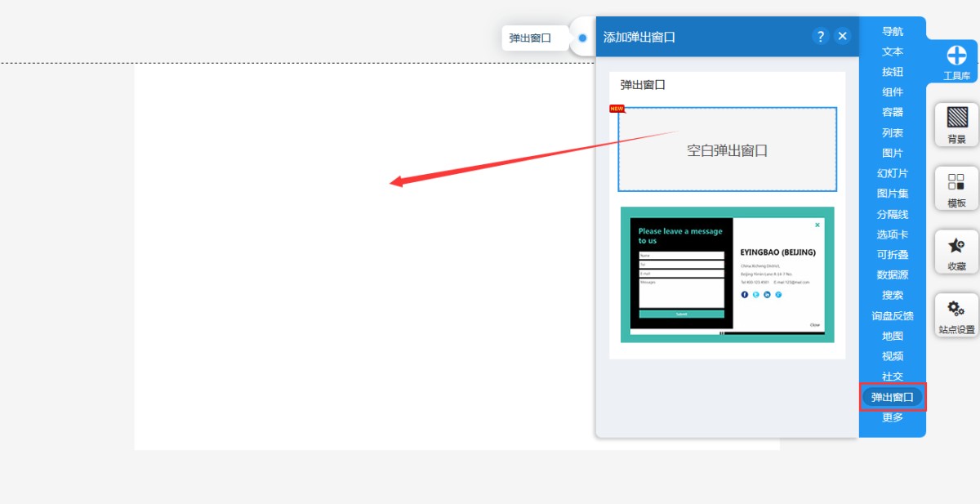This screenshot has width=980, height=504.
Task: Select the 选项卡 category
Action: pos(893,234)
